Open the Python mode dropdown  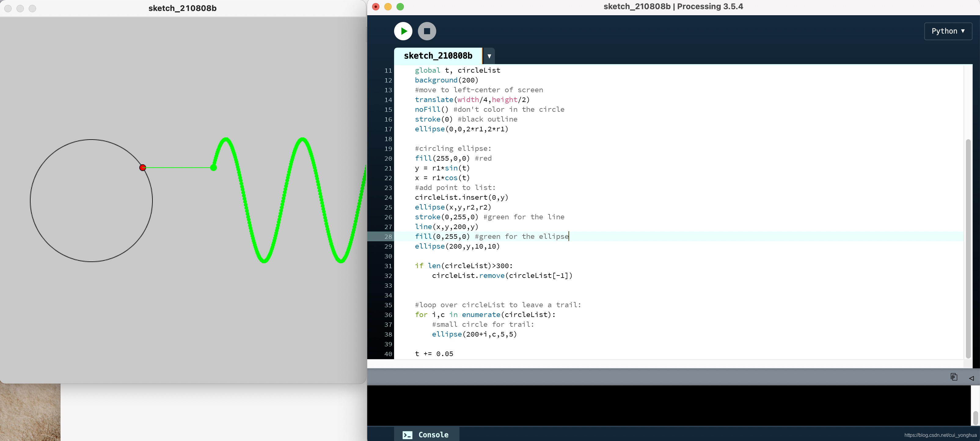[x=948, y=31]
